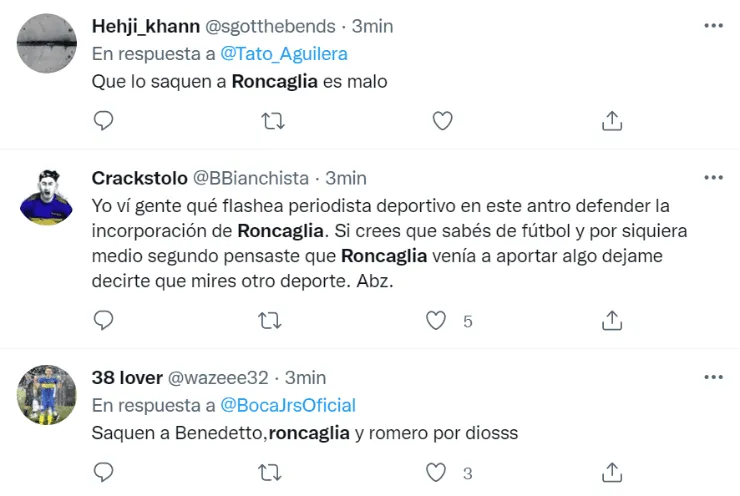Like Crackstolo's tweet with 5 likes
Viewport: 740px width, 496px height.
[436, 321]
